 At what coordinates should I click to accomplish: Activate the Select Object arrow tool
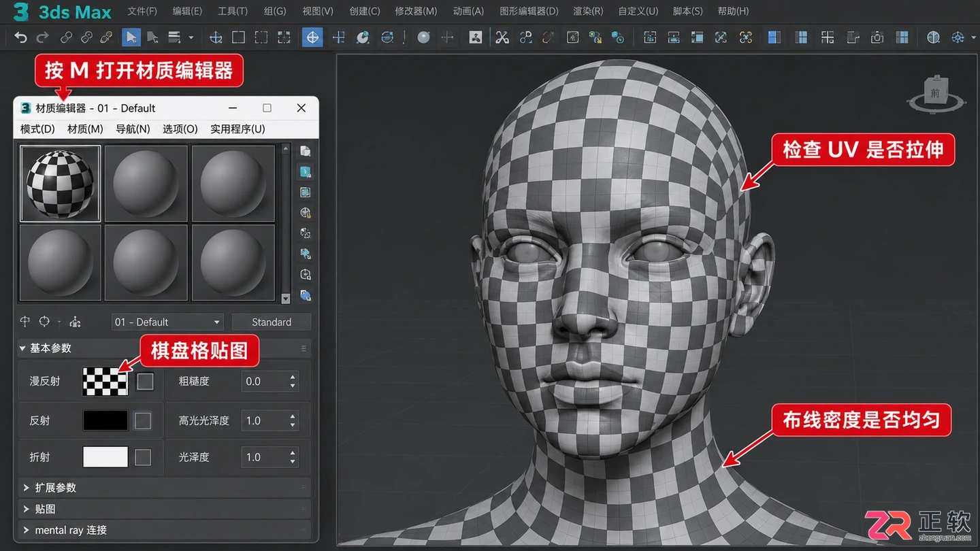131,37
